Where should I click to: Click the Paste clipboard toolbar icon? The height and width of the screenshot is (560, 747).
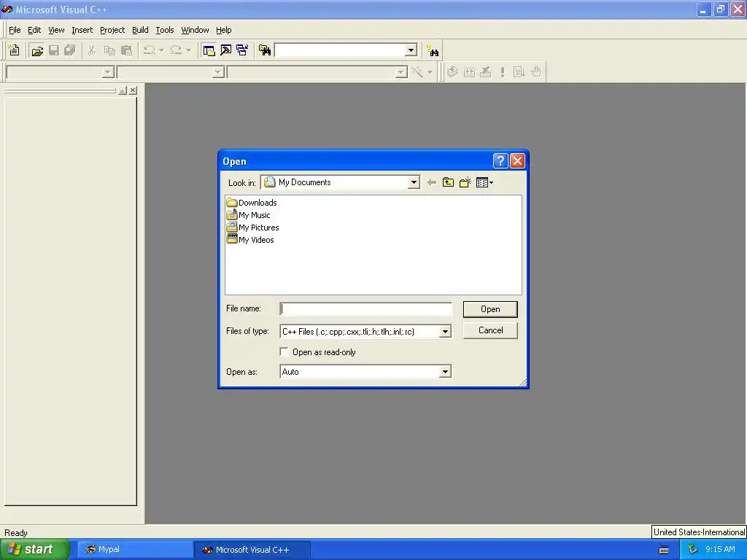(x=127, y=50)
